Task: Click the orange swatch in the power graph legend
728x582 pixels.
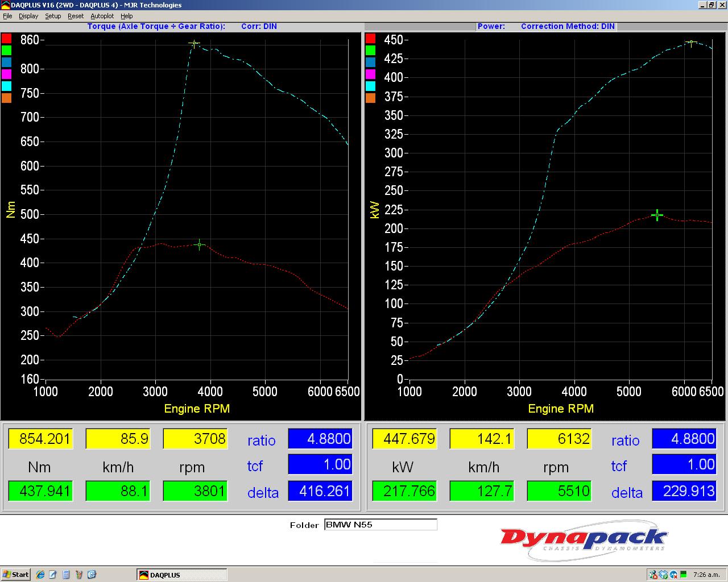Action: 370,98
